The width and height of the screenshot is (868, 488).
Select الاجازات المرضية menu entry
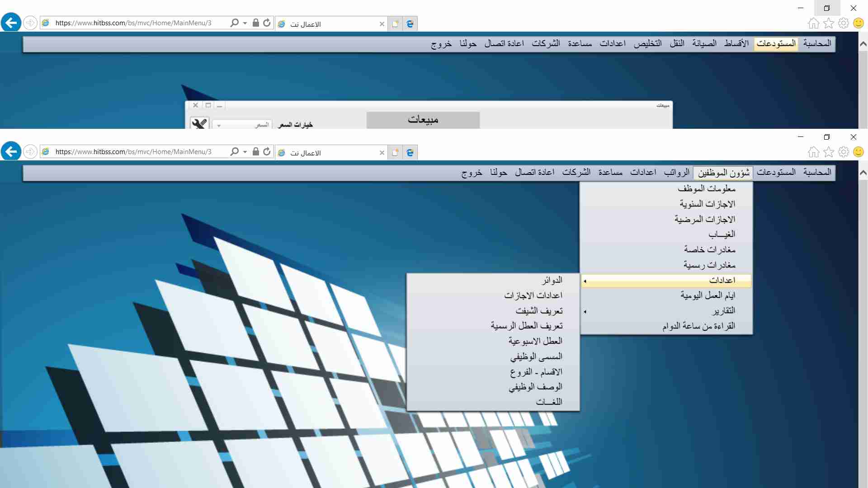click(666, 220)
